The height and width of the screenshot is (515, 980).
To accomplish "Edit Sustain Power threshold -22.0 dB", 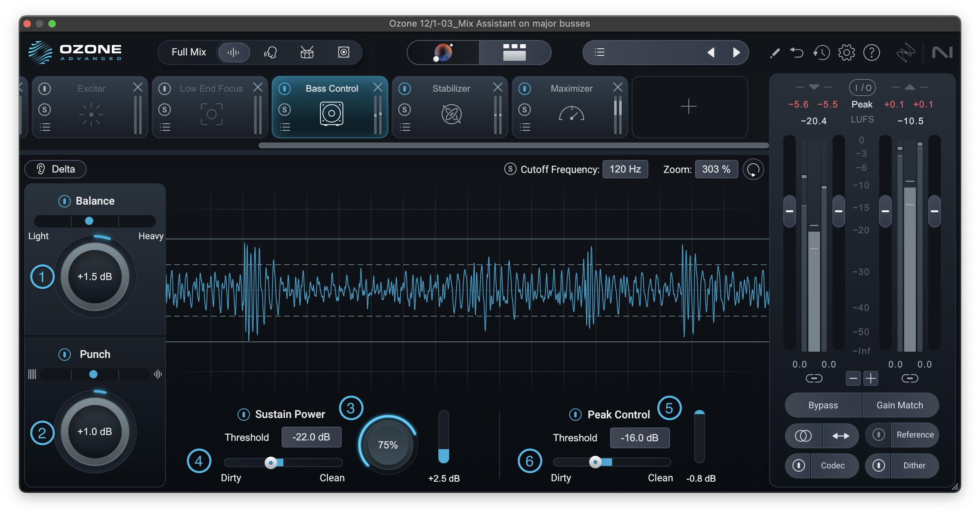I will pyautogui.click(x=311, y=437).
